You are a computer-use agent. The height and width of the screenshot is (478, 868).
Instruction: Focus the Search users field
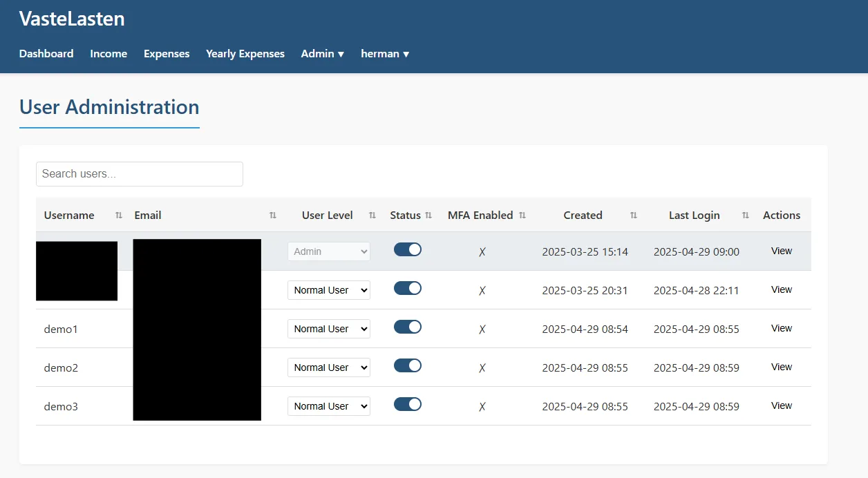point(140,174)
